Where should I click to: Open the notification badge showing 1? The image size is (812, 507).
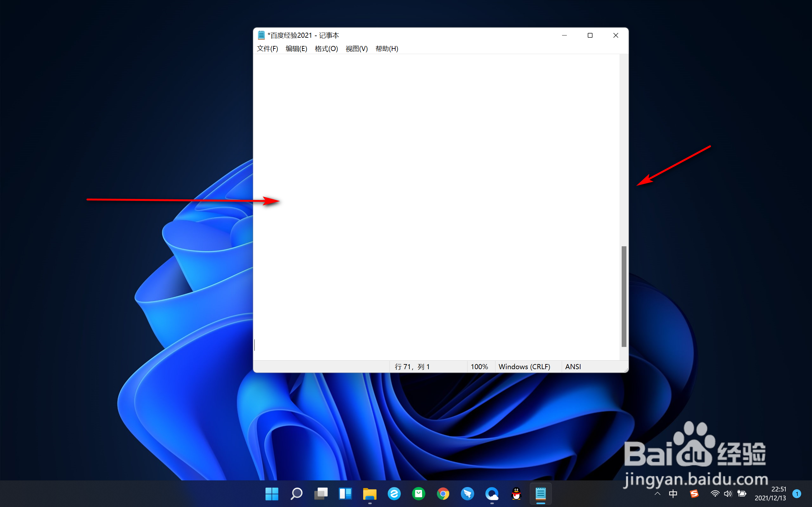(796, 494)
